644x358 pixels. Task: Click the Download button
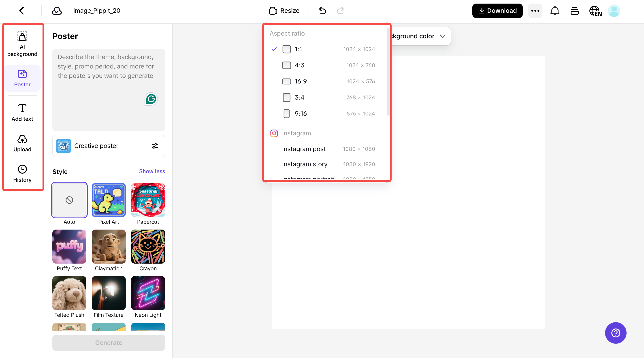click(x=497, y=11)
